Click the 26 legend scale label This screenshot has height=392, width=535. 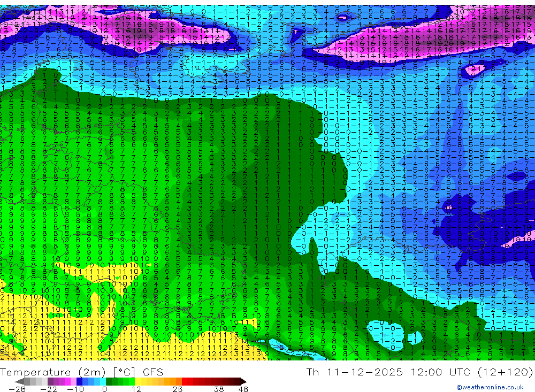pos(178,389)
